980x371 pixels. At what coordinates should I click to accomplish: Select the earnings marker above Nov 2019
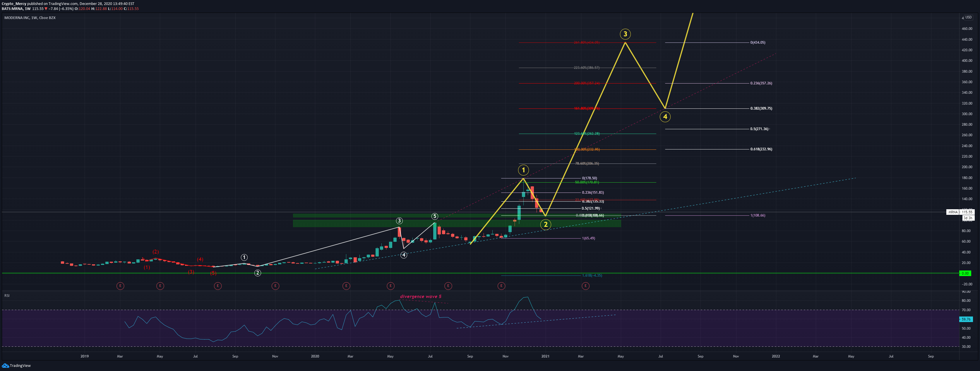coord(275,286)
